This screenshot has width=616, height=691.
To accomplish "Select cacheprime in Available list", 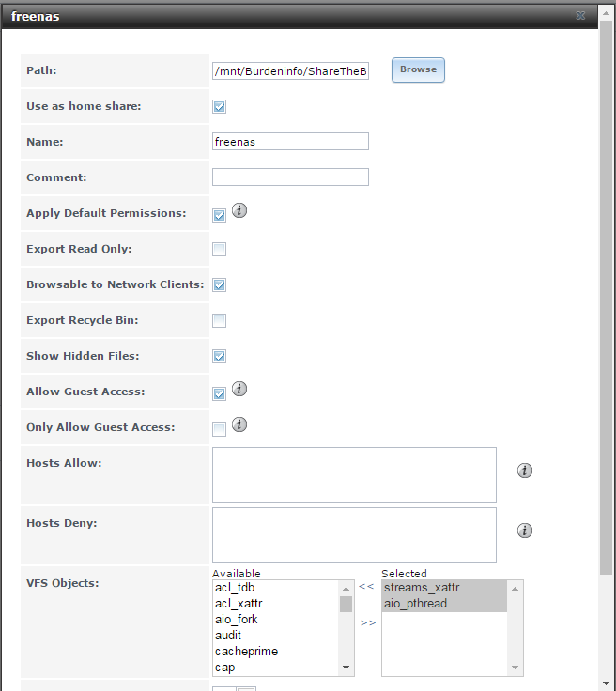I will 276,652.
